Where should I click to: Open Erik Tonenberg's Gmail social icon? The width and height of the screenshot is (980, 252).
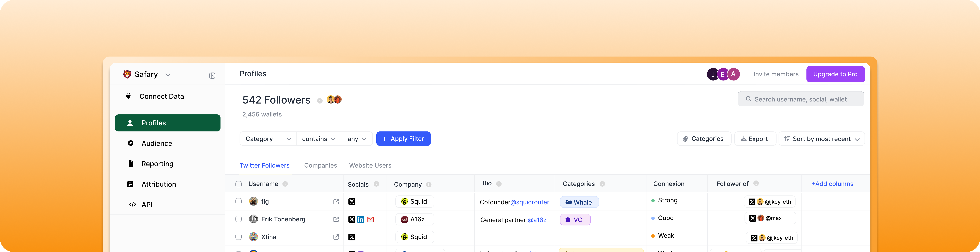coord(370,219)
